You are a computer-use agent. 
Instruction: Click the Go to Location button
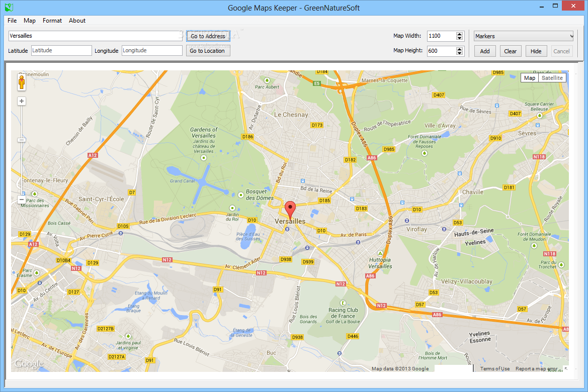208,51
